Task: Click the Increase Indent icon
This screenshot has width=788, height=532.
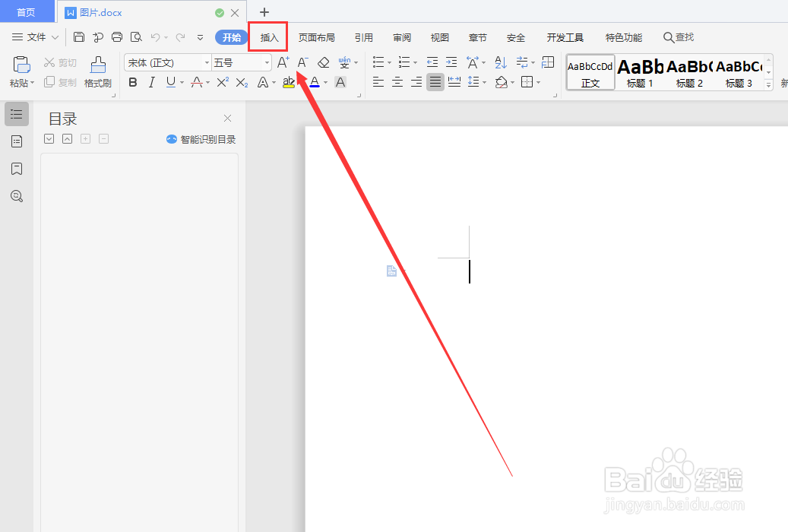Action: (451, 62)
